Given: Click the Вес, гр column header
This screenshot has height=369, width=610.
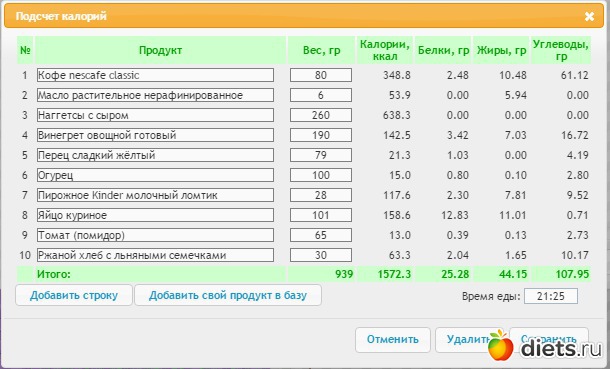Looking at the screenshot, I should pos(321,50).
